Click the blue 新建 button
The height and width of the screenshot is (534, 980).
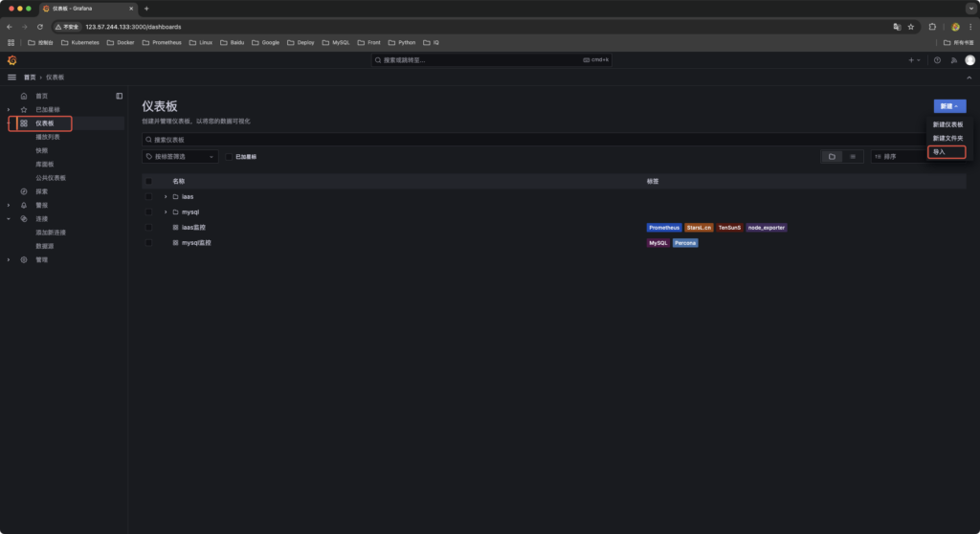[x=949, y=106]
